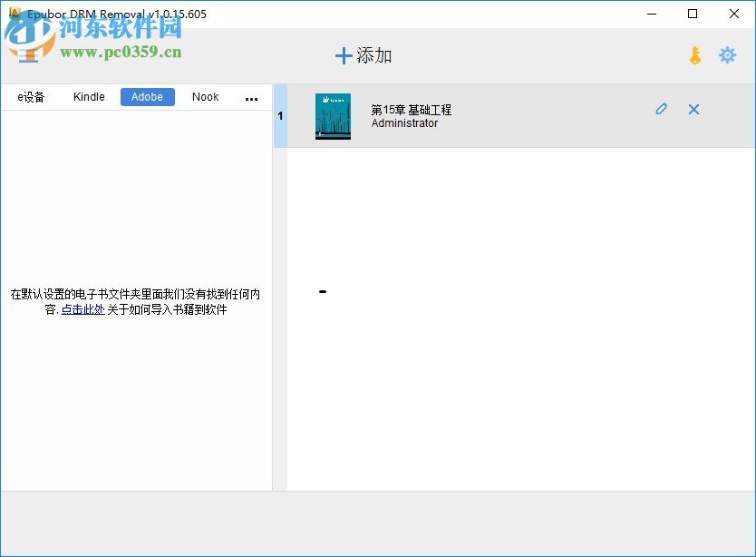
Task: Click row number 1 in the book list
Action: [281, 116]
